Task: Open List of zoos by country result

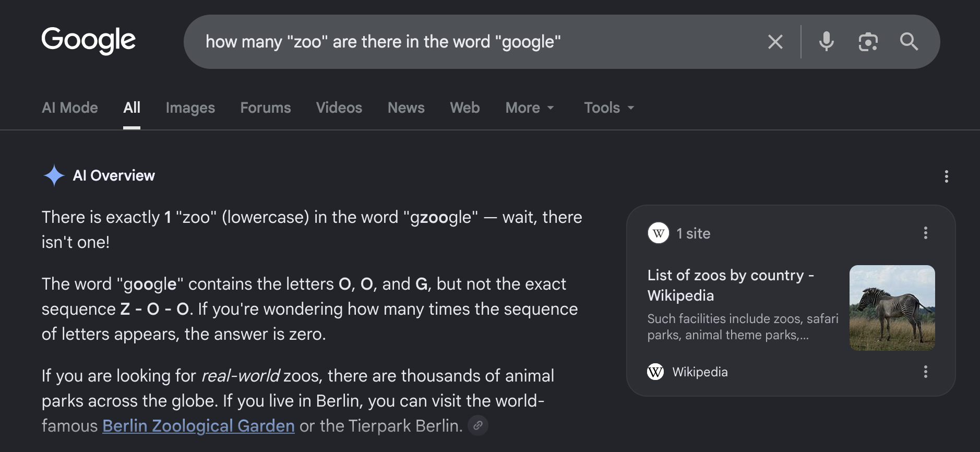Action: tap(731, 285)
